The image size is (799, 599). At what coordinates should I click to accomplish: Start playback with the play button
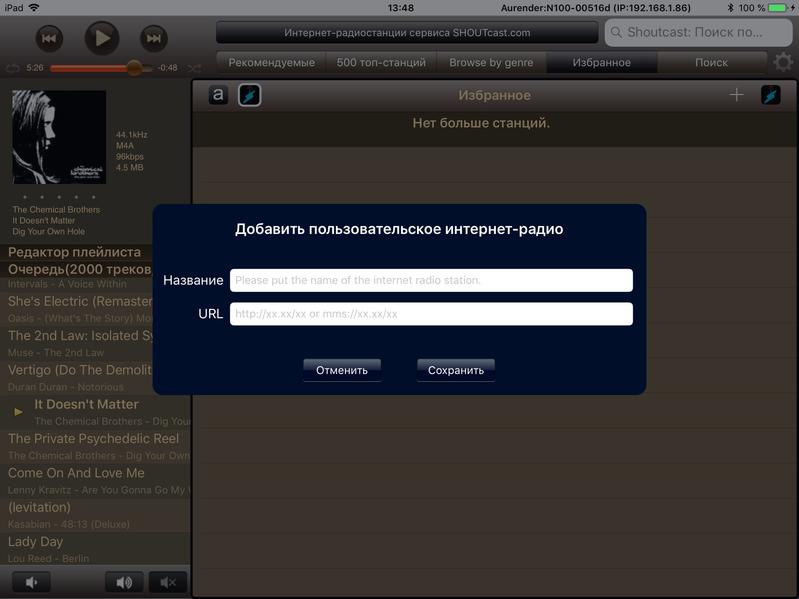pos(102,38)
